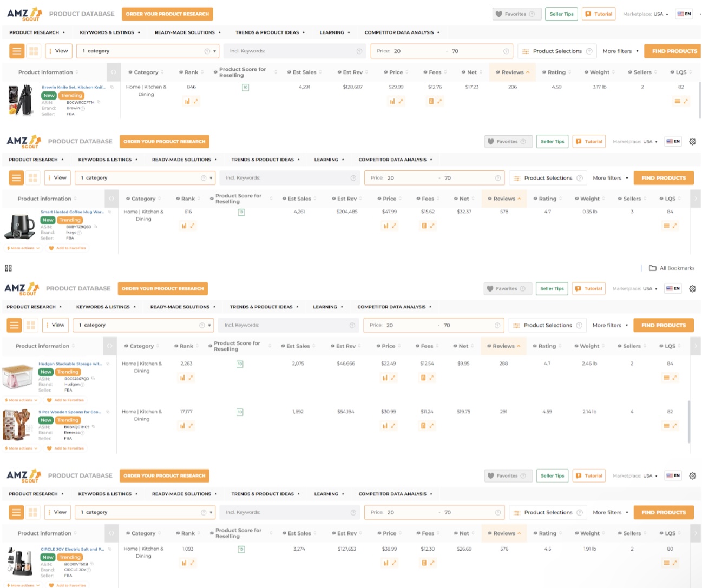Click the price history chart icon for Hudgan Stackable Storage
Image resolution: width=702 pixels, height=588 pixels.
click(386, 378)
